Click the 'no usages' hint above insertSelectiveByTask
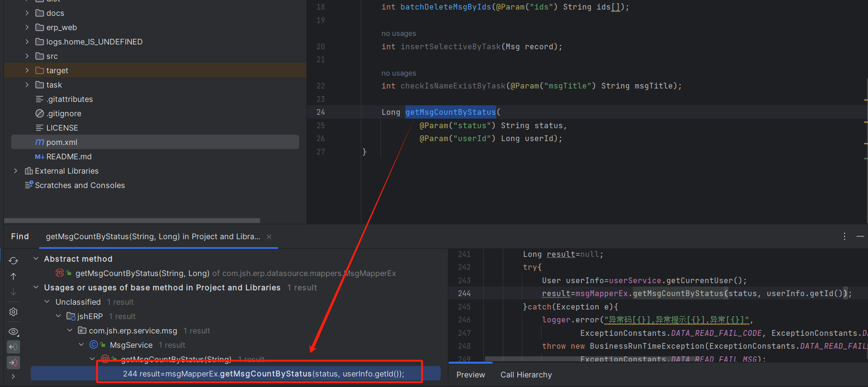This screenshot has width=868, height=387. point(399,33)
